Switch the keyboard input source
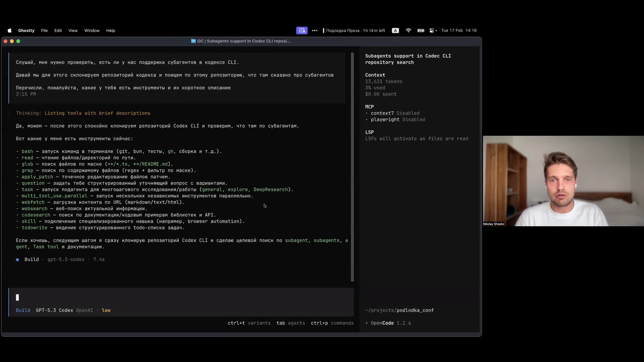The height and width of the screenshot is (362, 644). click(x=395, y=30)
